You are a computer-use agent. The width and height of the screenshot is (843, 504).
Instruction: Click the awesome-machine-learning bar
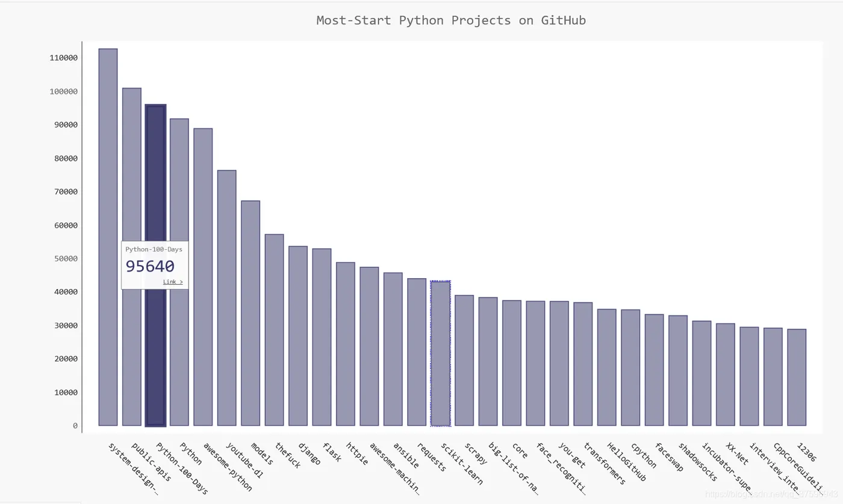click(369, 346)
